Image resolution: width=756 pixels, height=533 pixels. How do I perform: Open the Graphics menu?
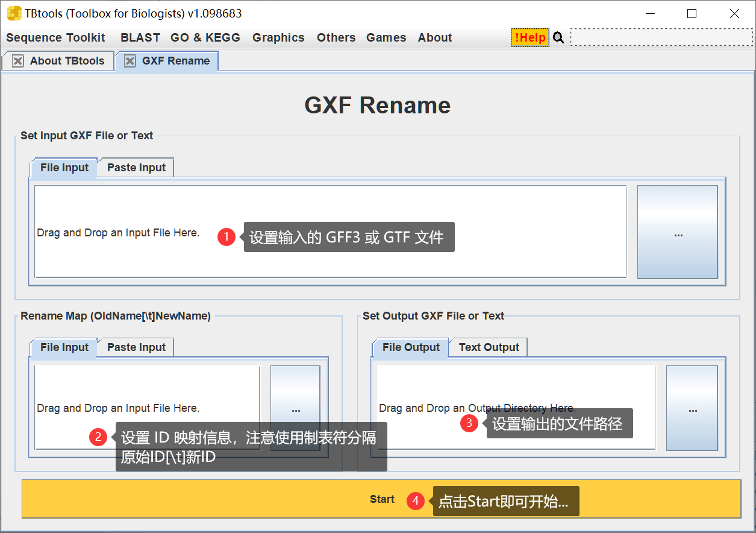(278, 37)
